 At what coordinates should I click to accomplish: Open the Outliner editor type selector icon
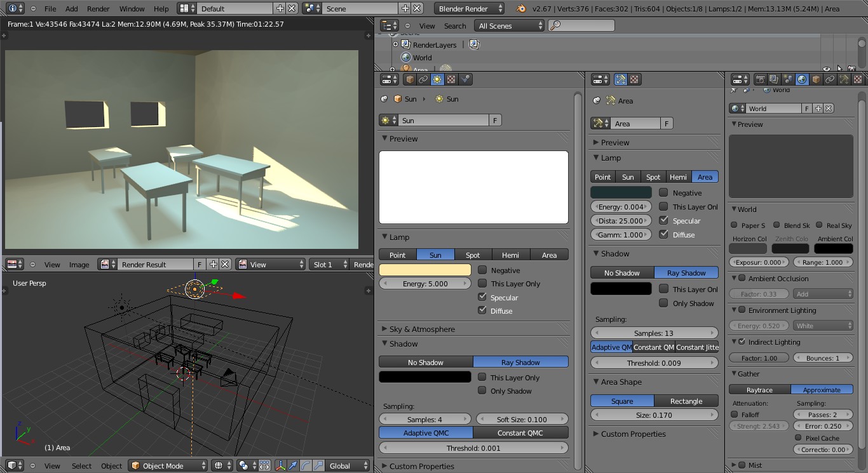click(389, 26)
